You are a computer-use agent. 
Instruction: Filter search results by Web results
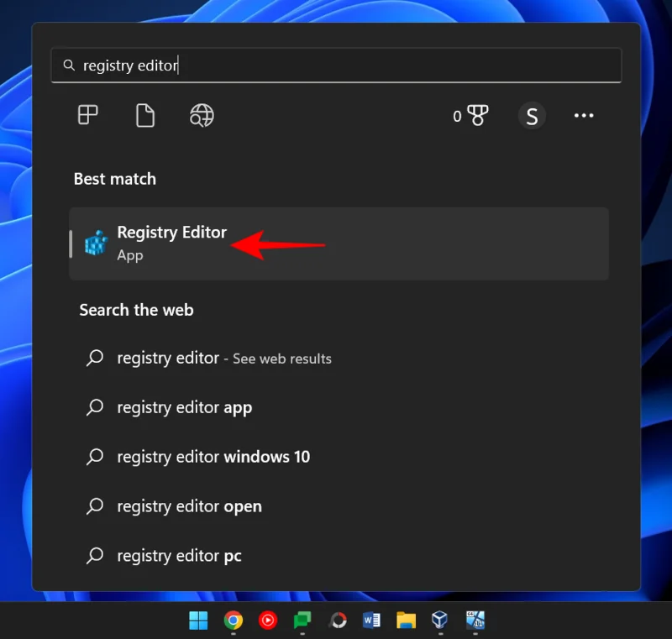[x=201, y=116]
